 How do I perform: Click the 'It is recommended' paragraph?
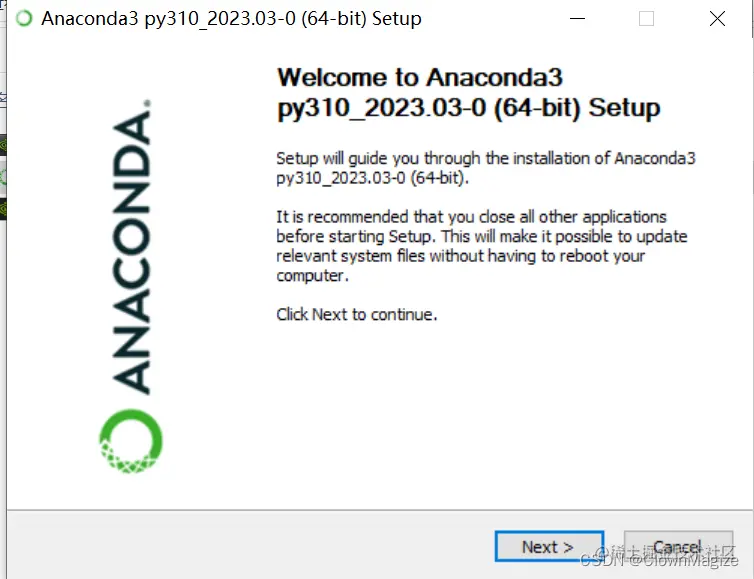click(x=481, y=246)
